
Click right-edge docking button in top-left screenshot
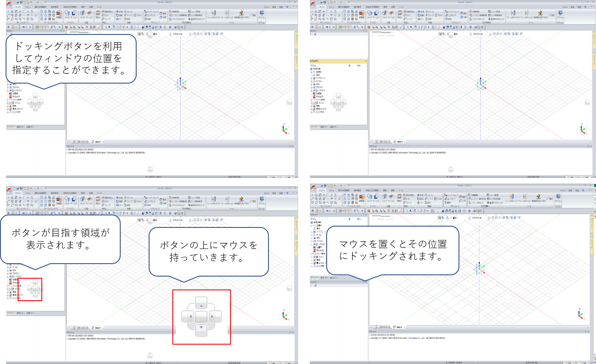[x=290, y=102]
